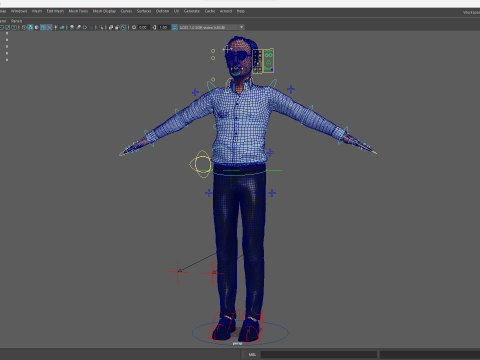Click the exposure value field 0.00
This screenshot has height=360, width=480.
tap(144, 27)
